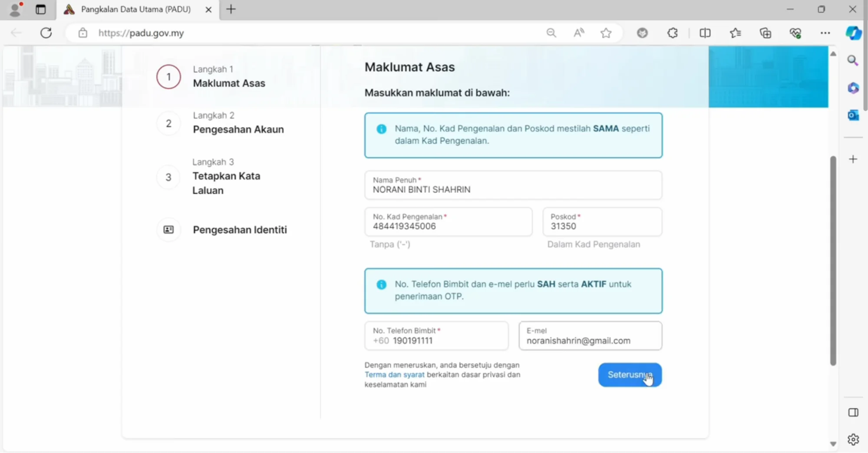Viewport: 868px width, 453px height.
Task: Activate Read aloud icon
Action: point(579,33)
